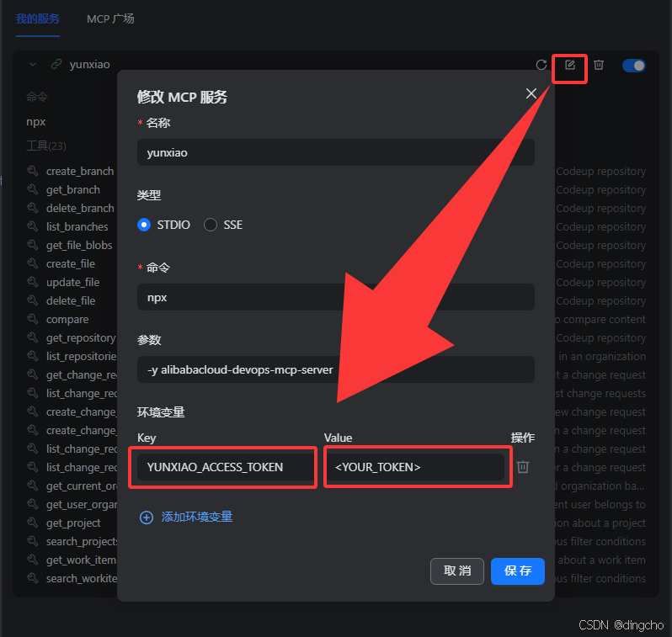
Task: Click the yunxiao service title text
Action: point(89,64)
